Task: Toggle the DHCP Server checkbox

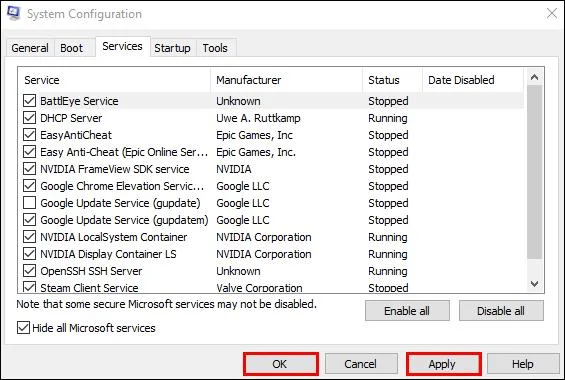Action: 29,118
